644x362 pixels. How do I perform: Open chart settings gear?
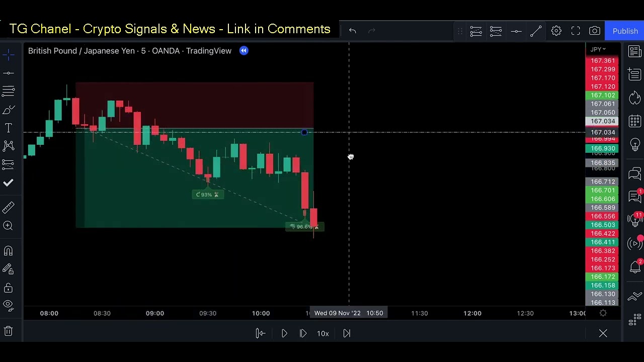[556, 31]
